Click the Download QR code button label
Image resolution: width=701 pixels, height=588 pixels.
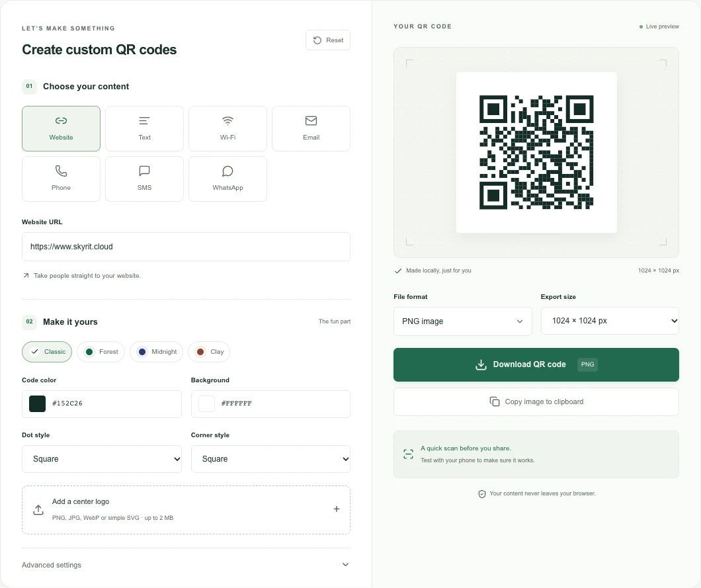coord(529,364)
